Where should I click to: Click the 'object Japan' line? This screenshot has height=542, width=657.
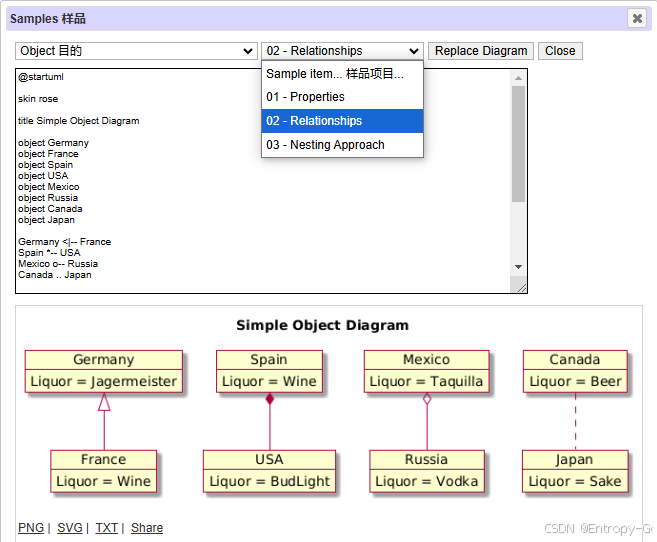click(x=46, y=219)
